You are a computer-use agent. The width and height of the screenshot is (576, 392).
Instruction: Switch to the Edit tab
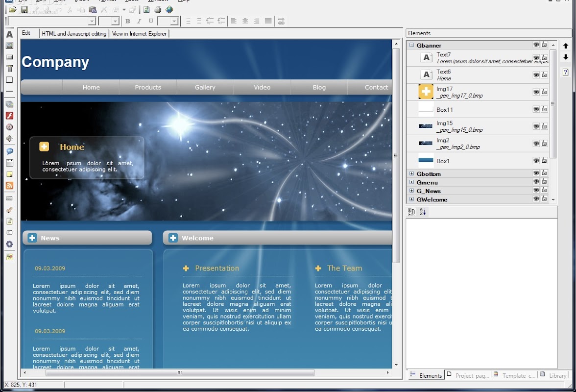pyautogui.click(x=26, y=33)
